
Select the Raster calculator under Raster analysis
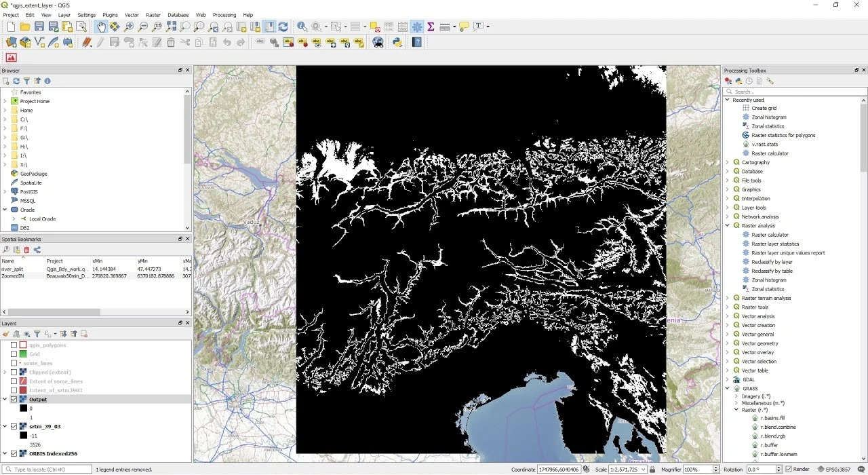[x=770, y=235]
